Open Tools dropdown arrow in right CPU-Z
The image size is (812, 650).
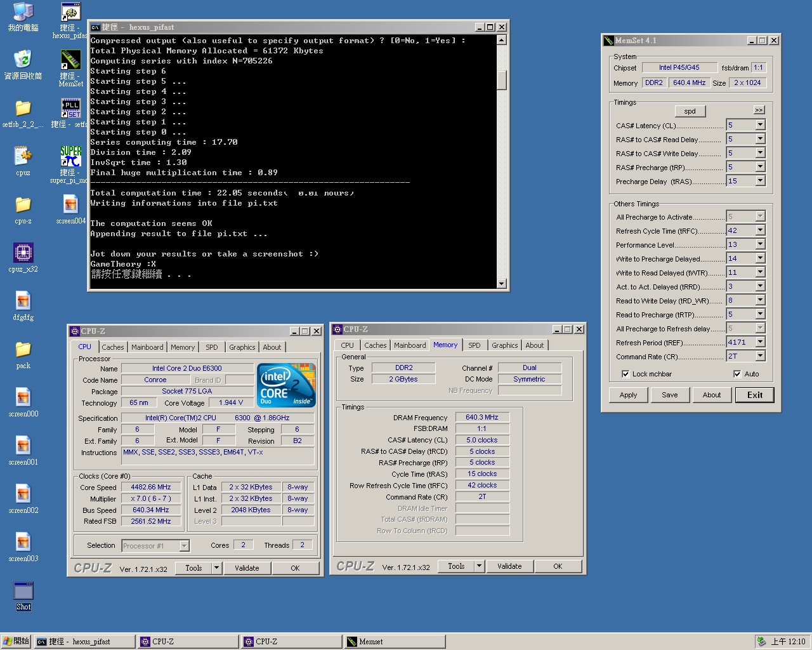tap(479, 566)
